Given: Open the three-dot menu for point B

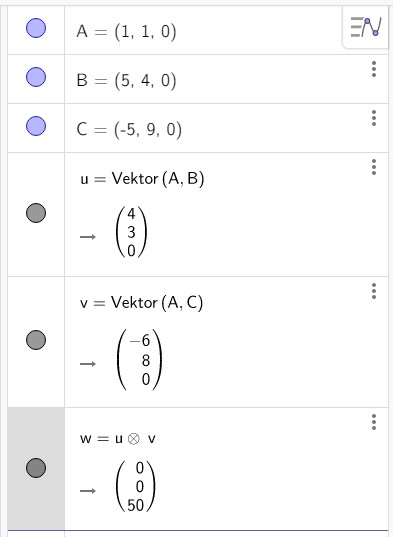Looking at the screenshot, I should tap(374, 69).
